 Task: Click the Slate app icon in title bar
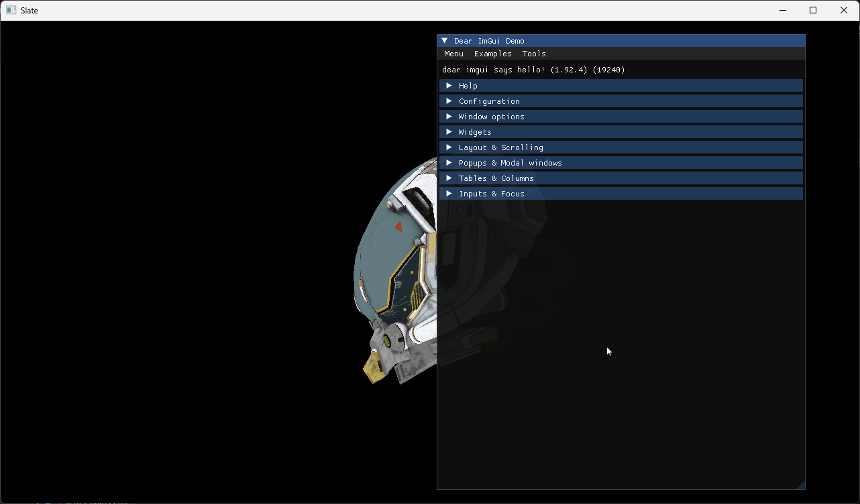pyautogui.click(x=11, y=10)
